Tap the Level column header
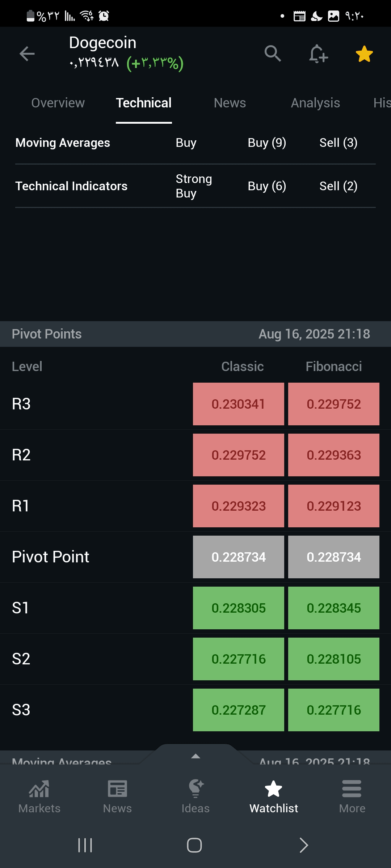The image size is (391, 868). tap(27, 366)
